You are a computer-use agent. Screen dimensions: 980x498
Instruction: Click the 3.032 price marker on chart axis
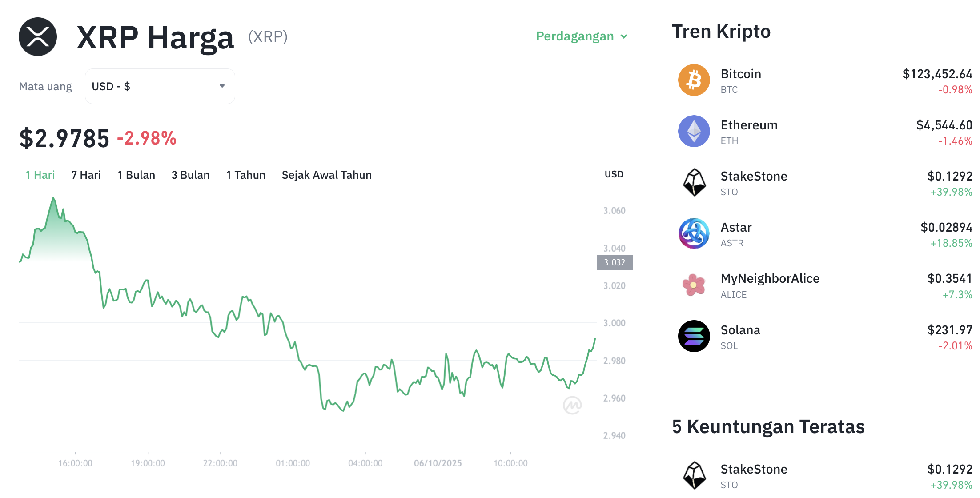pyautogui.click(x=615, y=263)
